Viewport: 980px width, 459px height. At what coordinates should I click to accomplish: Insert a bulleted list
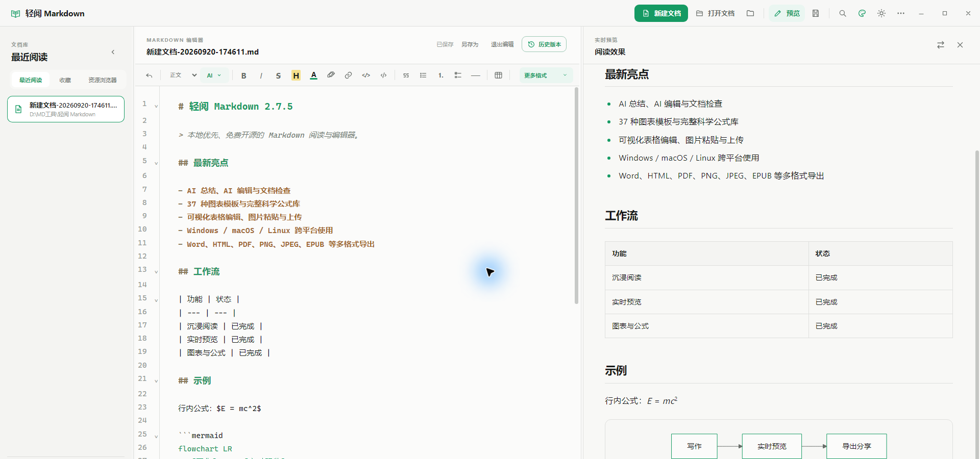click(423, 75)
